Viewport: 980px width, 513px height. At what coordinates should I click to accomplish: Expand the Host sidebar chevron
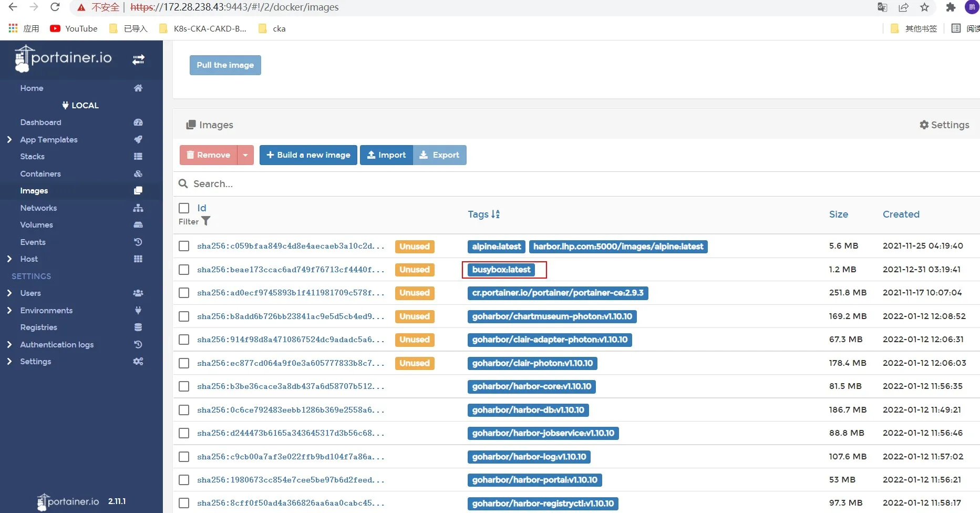(x=9, y=259)
